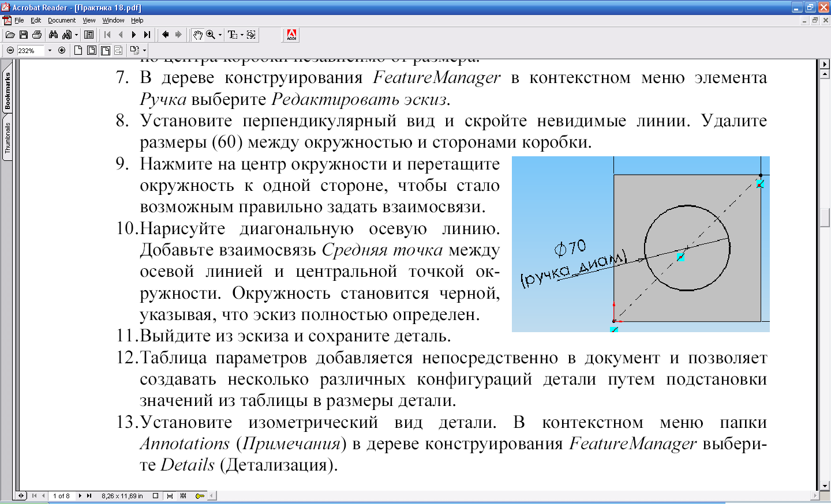Click the horizontal scrollbar right arrow
This screenshot has width=831, height=504.
pyautogui.click(x=815, y=495)
